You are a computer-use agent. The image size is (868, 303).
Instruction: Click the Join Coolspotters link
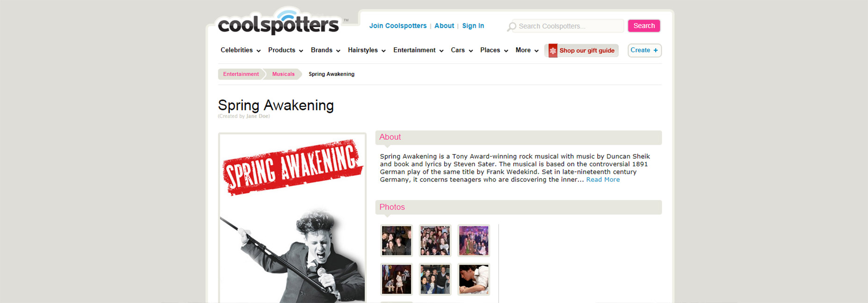pos(398,26)
